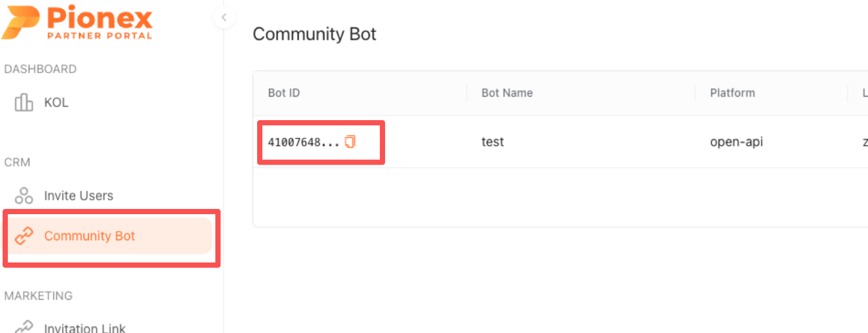Select Community Bot in the sidebar
Image resolution: width=868 pixels, height=333 pixels.
point(108,236)
